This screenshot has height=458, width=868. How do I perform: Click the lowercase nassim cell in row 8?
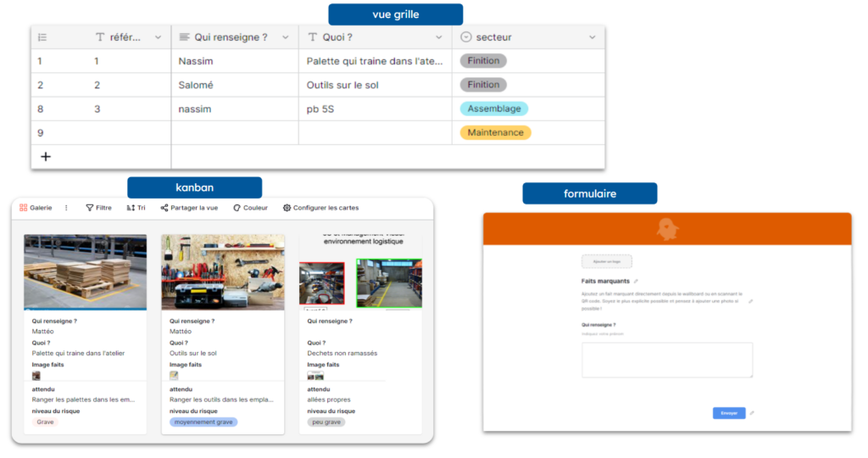pos(235,109)
